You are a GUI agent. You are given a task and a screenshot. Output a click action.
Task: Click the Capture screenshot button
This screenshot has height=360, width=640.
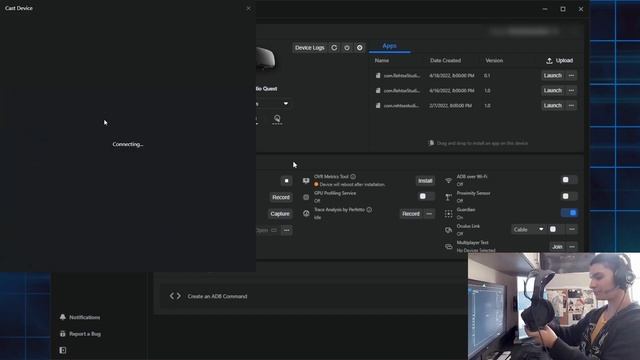click(280, 214)
